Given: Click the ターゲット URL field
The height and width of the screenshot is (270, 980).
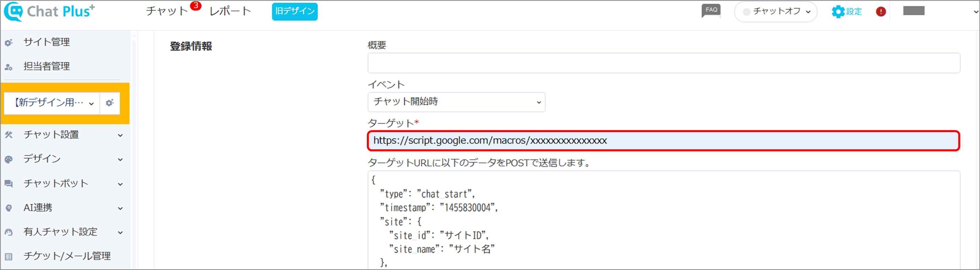Looking at the screenshot, I should (663, 141).
